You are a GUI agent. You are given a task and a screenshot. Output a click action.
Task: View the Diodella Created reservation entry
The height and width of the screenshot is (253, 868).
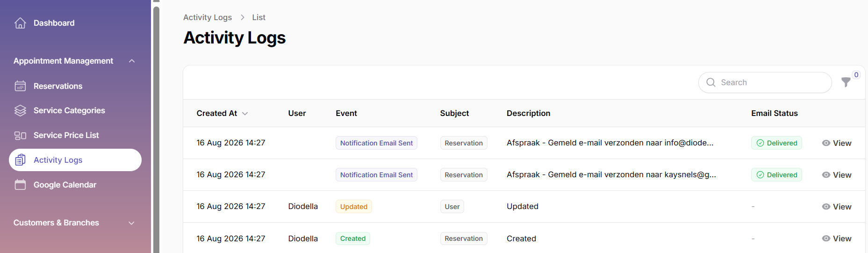pos(837,239)
